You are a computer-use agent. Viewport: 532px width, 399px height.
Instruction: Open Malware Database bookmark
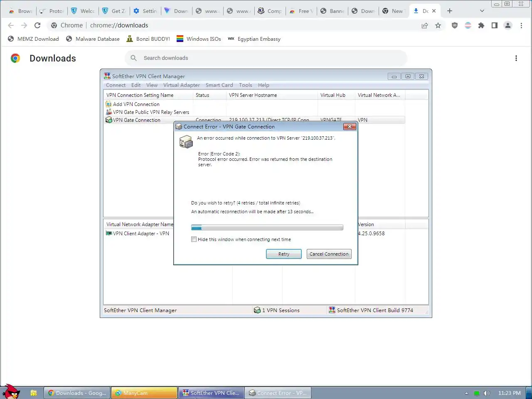pos(93,39)
